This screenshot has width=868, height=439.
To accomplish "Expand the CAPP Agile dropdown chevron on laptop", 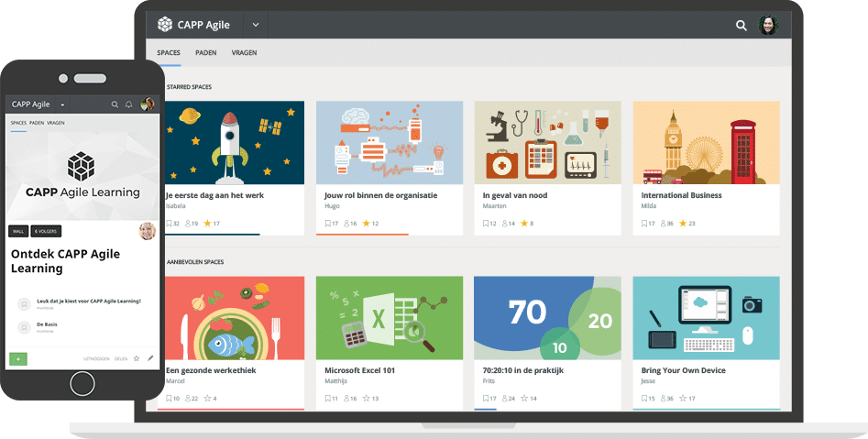I will tap(255, 25).
